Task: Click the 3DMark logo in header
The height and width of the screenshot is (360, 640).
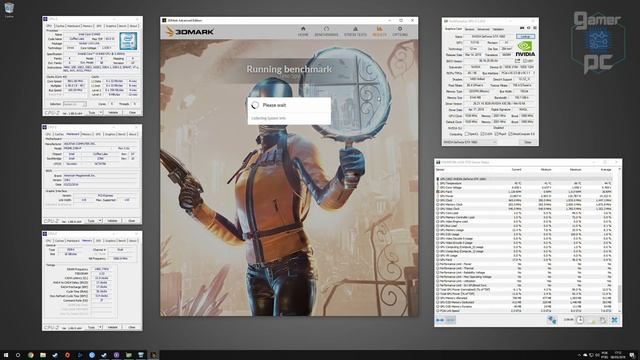Action: coord(190,31)
